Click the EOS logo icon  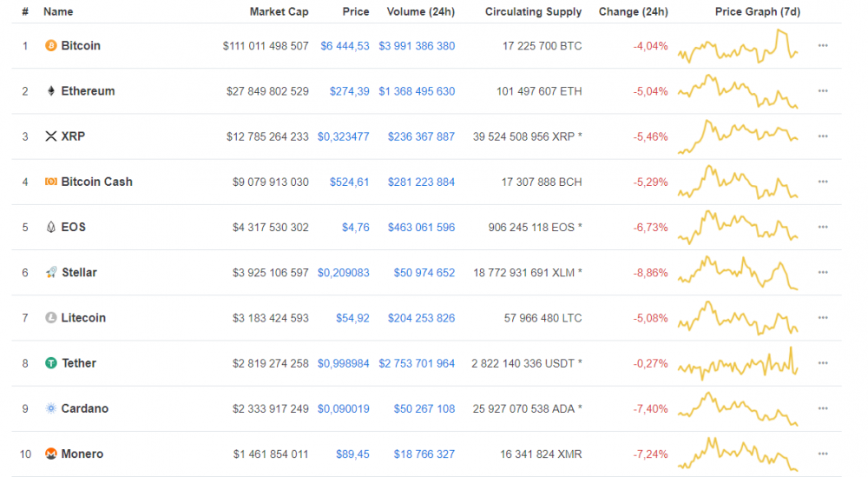click(x=50, y=228)
